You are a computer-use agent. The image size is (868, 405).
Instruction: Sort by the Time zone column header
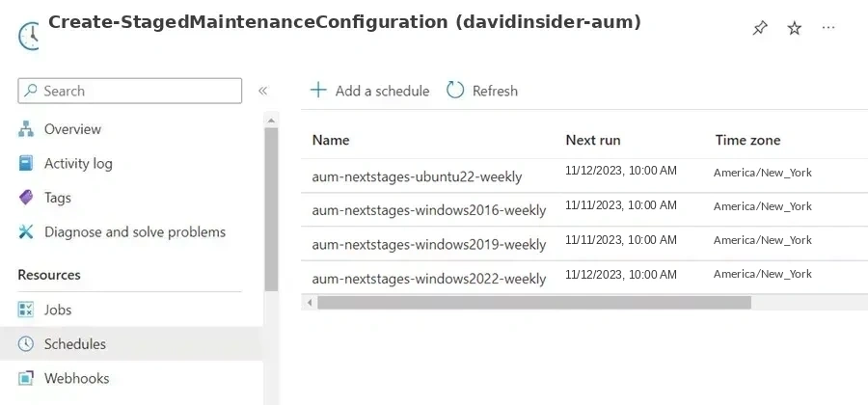coord(747,140)
